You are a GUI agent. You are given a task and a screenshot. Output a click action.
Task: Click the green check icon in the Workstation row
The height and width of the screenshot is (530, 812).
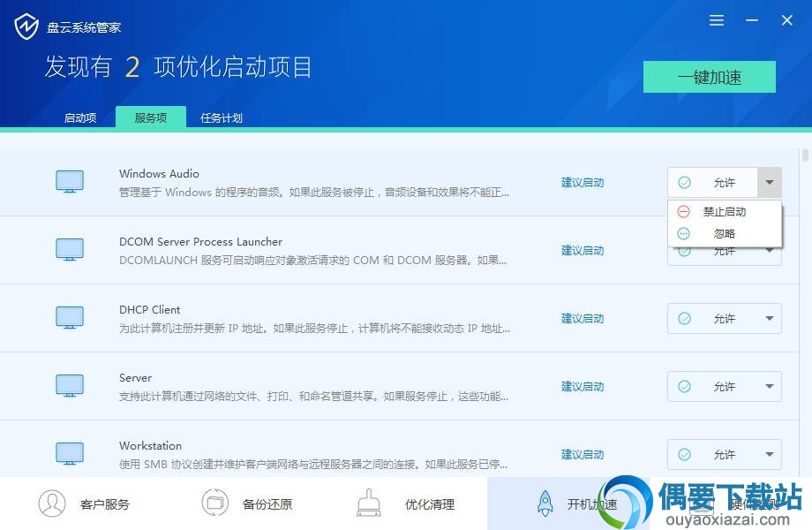(684, 454)
